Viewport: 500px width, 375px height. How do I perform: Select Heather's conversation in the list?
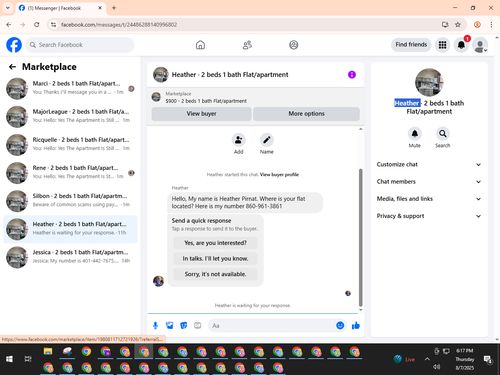point(70,229)
